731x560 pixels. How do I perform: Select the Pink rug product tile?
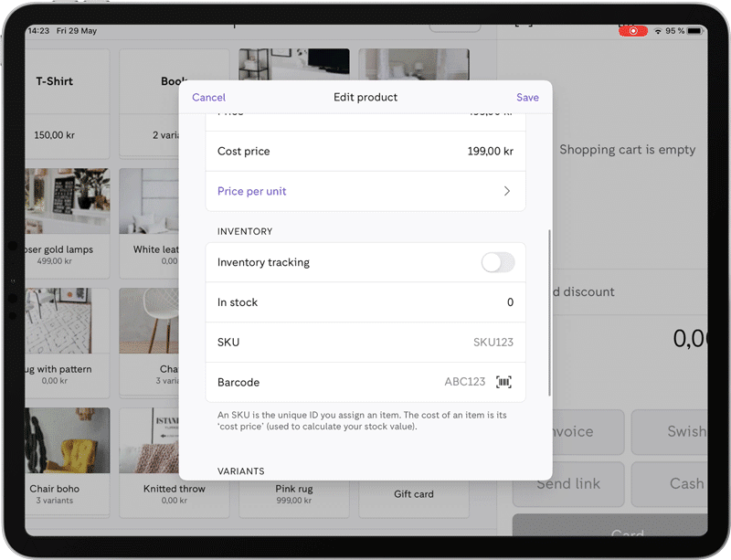[293, 498]
